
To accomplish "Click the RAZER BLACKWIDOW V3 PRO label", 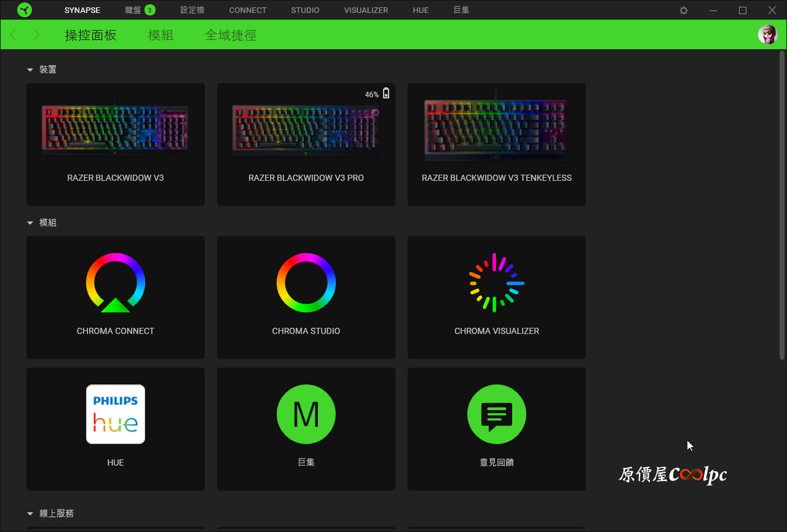I will click(x=306, y=178).
